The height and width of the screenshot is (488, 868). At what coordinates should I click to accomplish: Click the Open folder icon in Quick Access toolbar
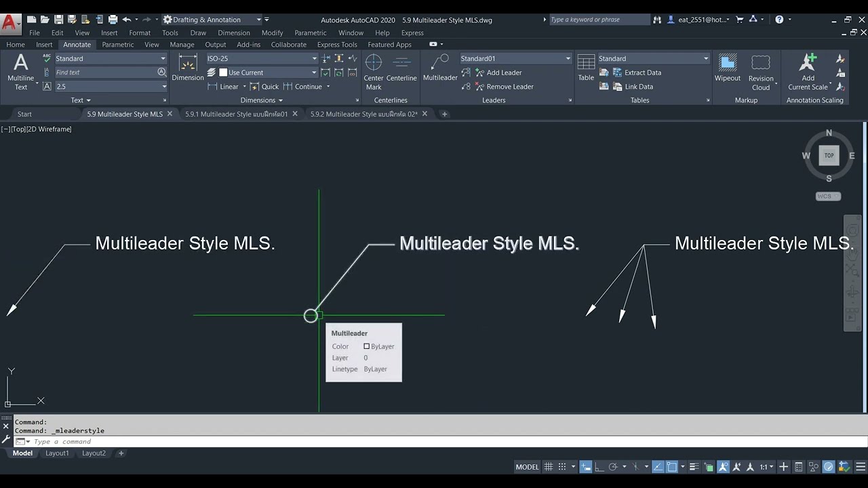pyautogui.click(x=45, y=20)
